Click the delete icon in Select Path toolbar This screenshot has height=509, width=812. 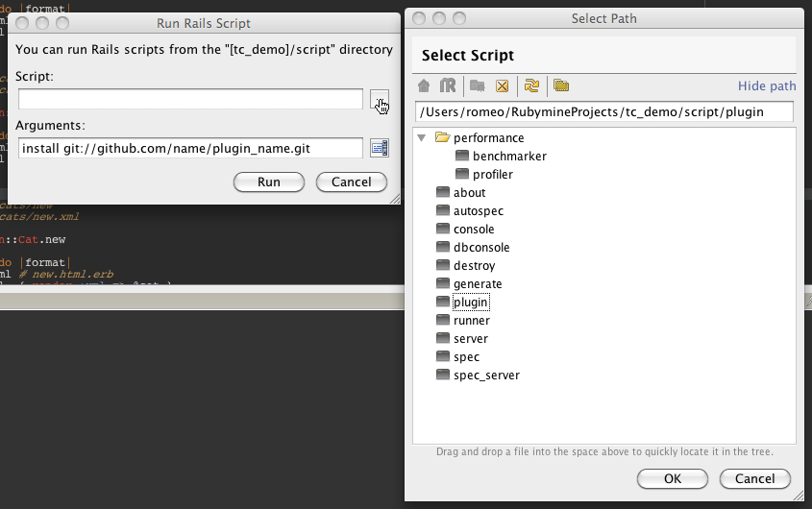point(502,86)
